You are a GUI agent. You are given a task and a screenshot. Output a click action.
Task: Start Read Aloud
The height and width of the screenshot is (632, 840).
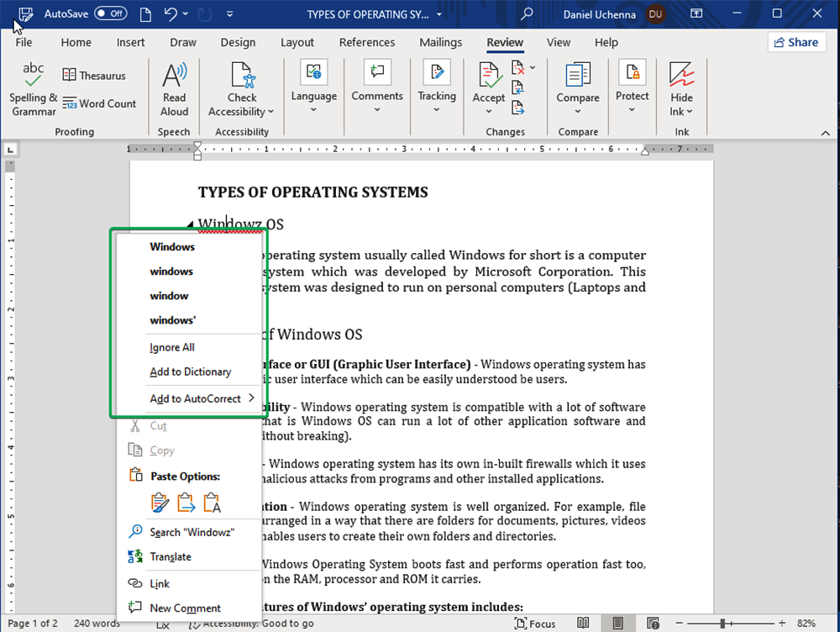[174, 88]
